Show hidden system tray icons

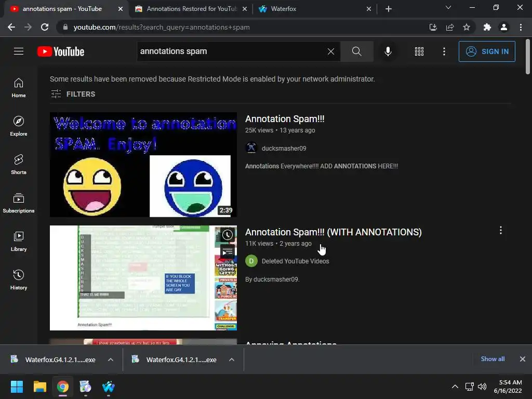click(455, 387)
